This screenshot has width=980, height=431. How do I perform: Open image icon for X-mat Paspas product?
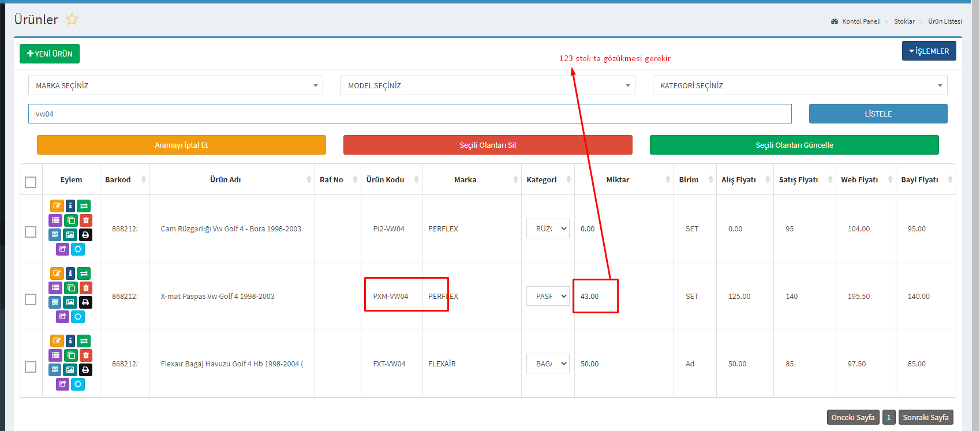[x=70, y=302]
